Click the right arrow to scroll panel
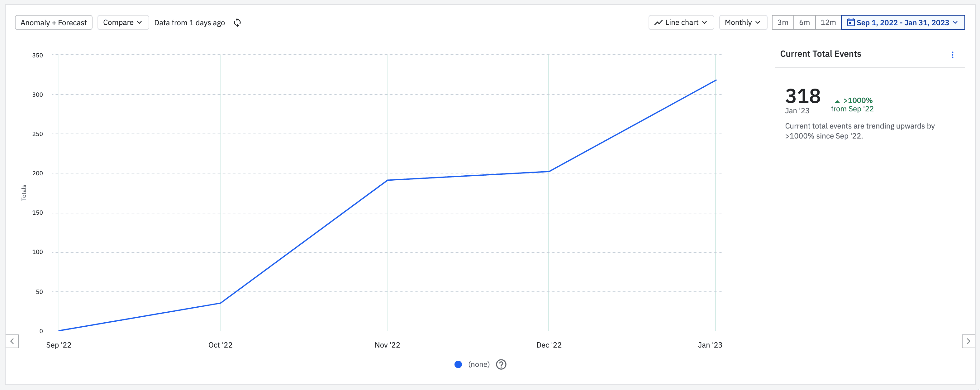Screen dimensions: 980x390 968,341
